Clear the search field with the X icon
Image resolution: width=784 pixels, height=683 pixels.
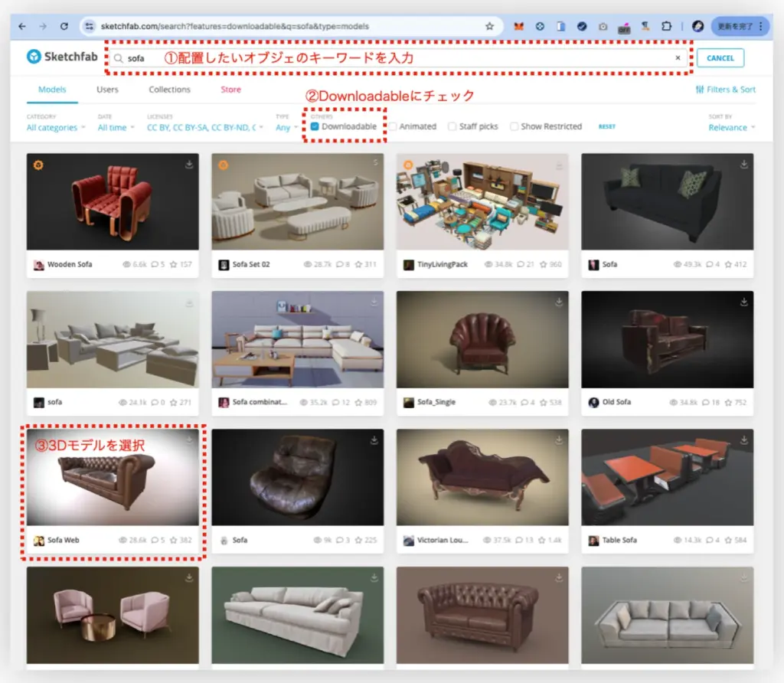[677, 58]
